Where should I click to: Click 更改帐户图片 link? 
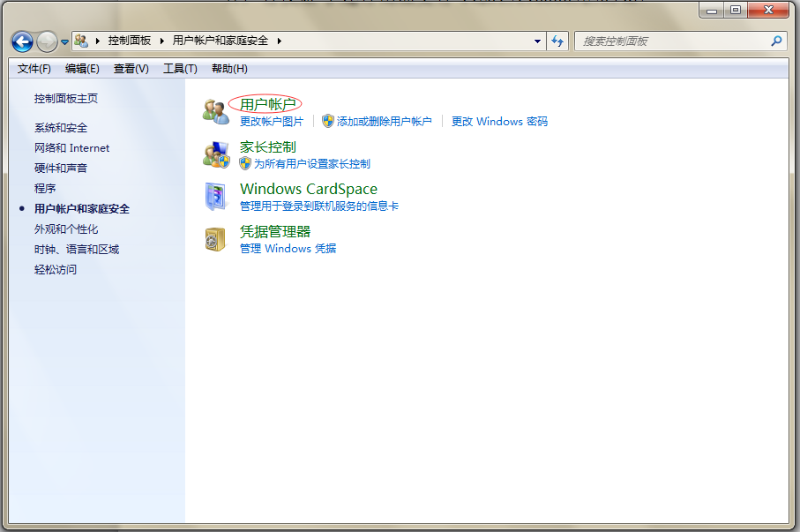coord(272,122)
